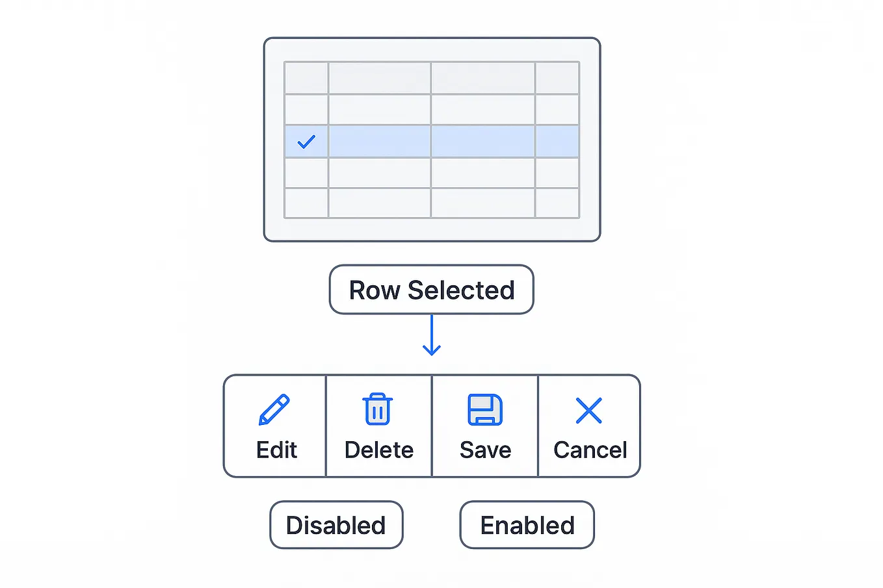
Task: Click the Enabled label box
Action: pos(527,525)
